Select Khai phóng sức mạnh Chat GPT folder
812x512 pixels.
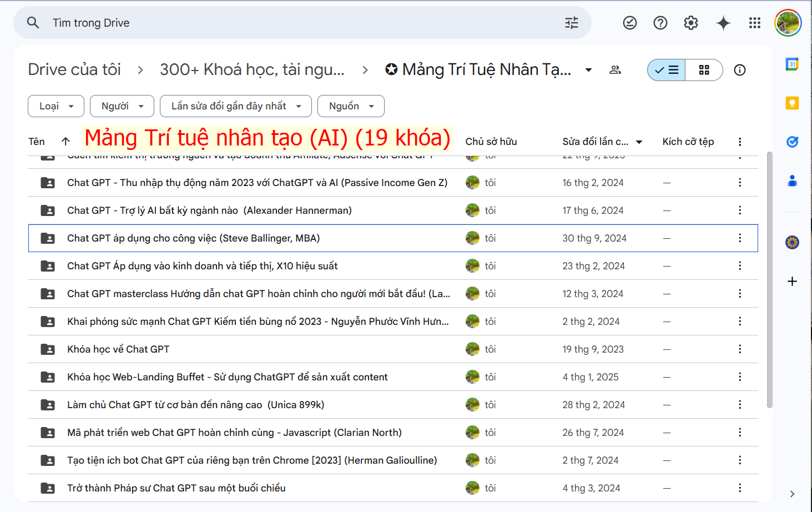(258, 322)
